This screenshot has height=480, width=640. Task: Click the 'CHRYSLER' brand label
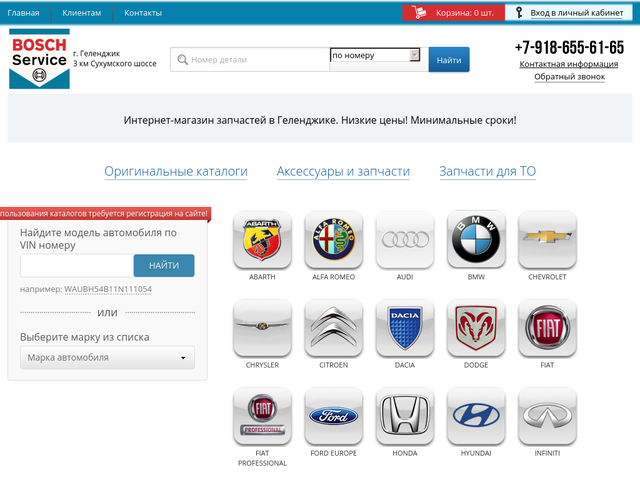262,365
